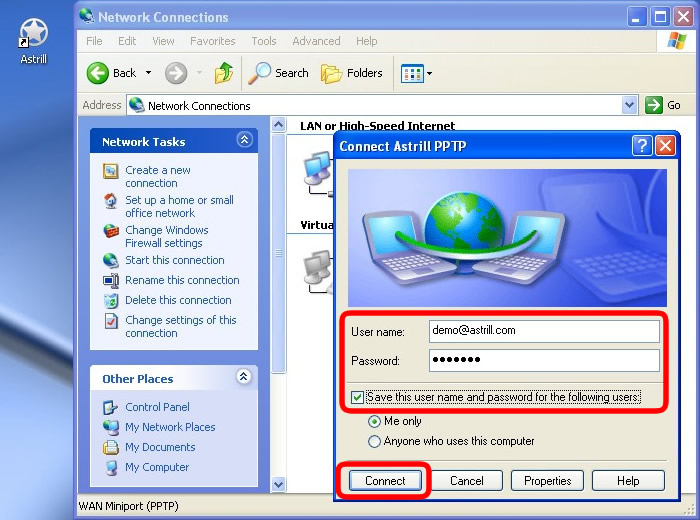Click Create a new connection

point(157,177)
